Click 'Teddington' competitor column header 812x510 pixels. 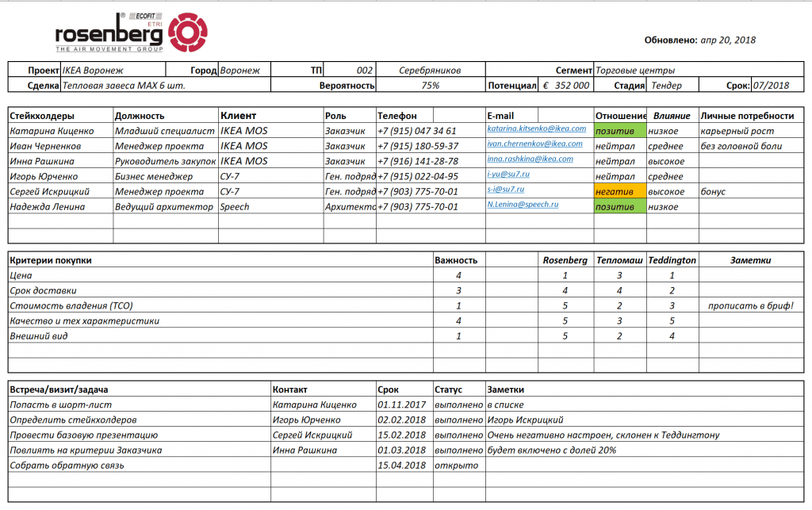(672, 260)
